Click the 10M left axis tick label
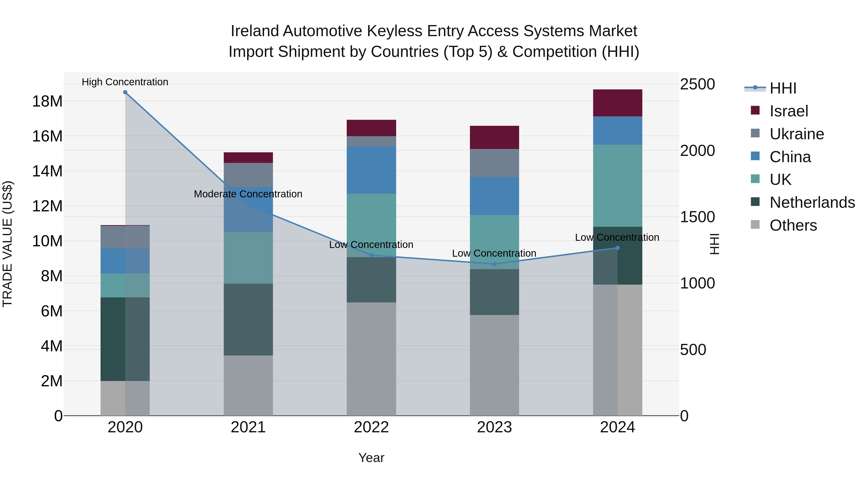 point(47,241)
